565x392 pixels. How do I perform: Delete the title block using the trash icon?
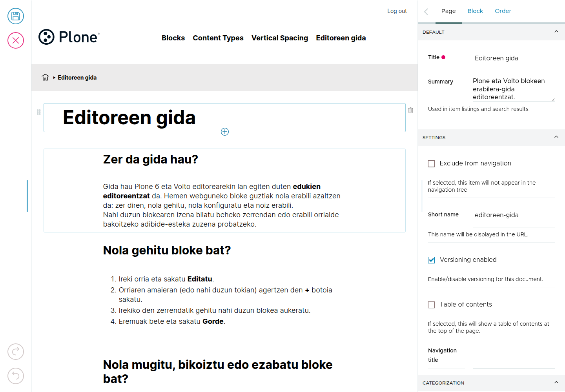(x=410, y=110)
